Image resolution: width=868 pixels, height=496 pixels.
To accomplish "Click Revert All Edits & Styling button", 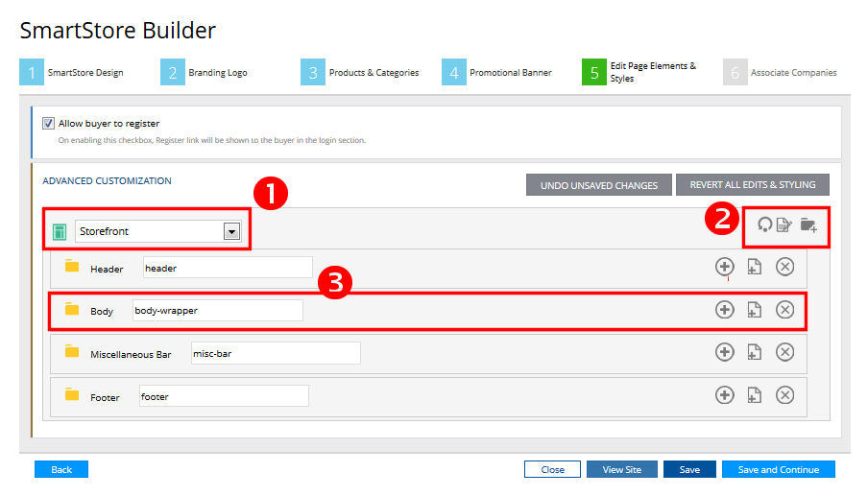I will (753, 185).
